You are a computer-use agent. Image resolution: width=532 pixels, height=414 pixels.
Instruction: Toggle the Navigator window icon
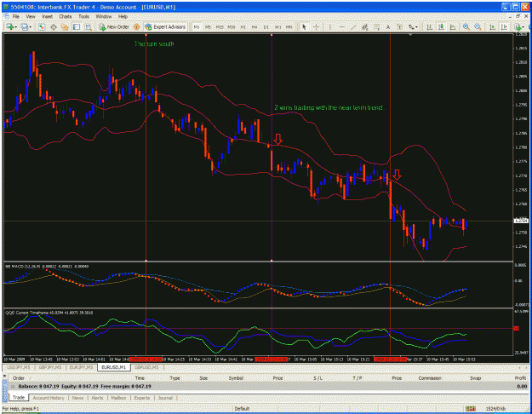tap(65, 26)
